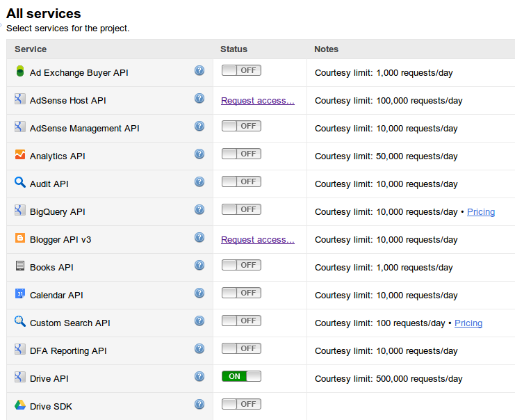Click the Notes column header
Image resolution: width=515 pixels, height=420 pixels.
(x=326, y=49)
